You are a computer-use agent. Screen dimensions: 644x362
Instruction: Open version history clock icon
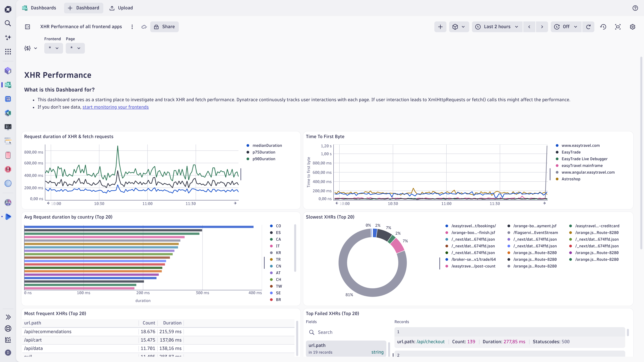pyautogui.click(x=603, y=27)
